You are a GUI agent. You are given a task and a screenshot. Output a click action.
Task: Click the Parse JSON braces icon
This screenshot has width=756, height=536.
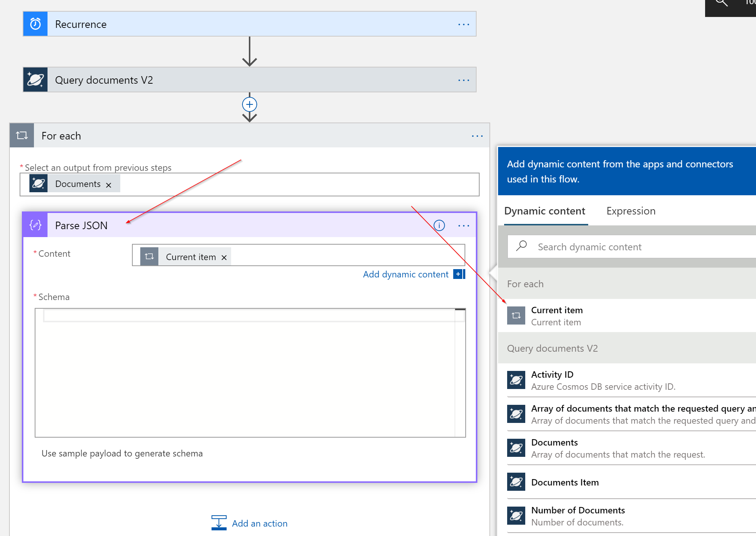(35, 225)
